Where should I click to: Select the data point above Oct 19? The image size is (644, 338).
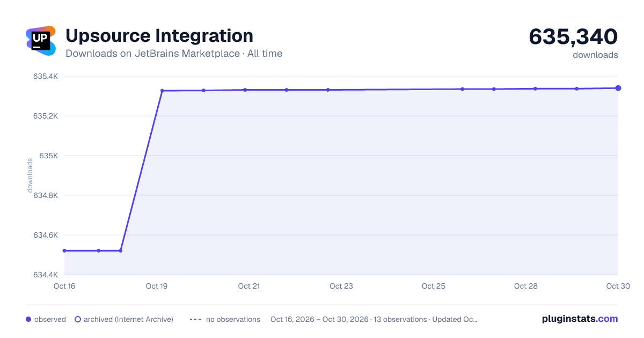pos(162,91)
